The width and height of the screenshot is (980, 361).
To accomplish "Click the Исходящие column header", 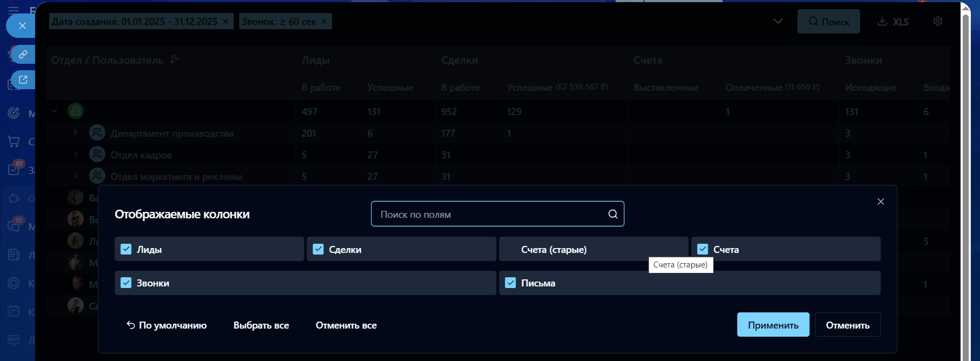I will coord(871,87).
